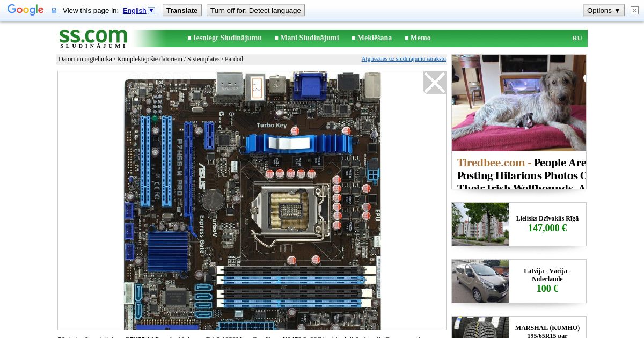
Task: Click the silver van ad thumbnail
Action: [480, 281]
